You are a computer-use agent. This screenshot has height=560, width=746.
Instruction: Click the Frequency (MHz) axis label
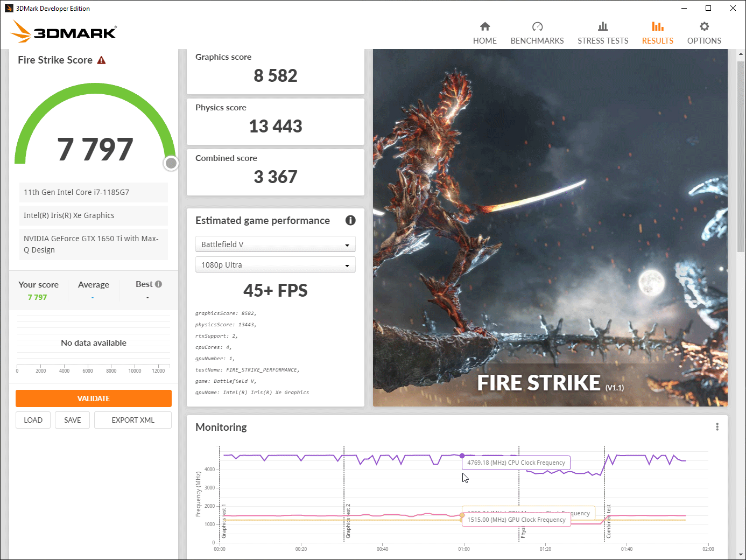click(199, 494)
